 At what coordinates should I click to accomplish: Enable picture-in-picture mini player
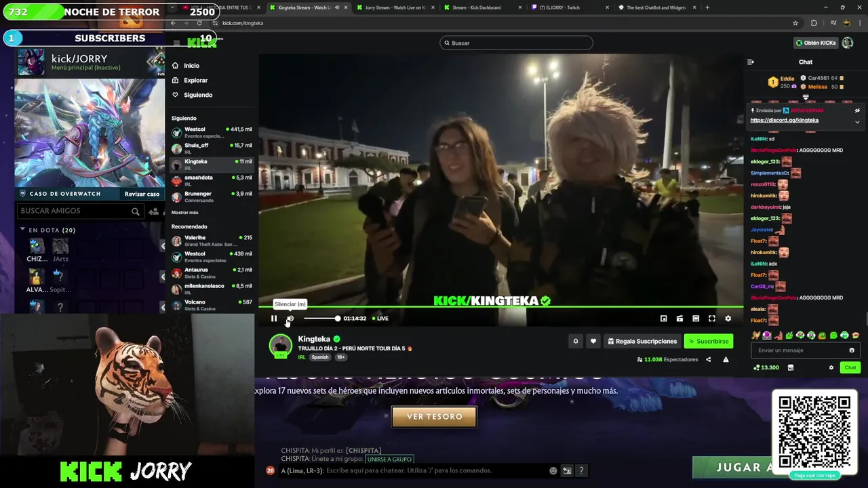[663, 319]
